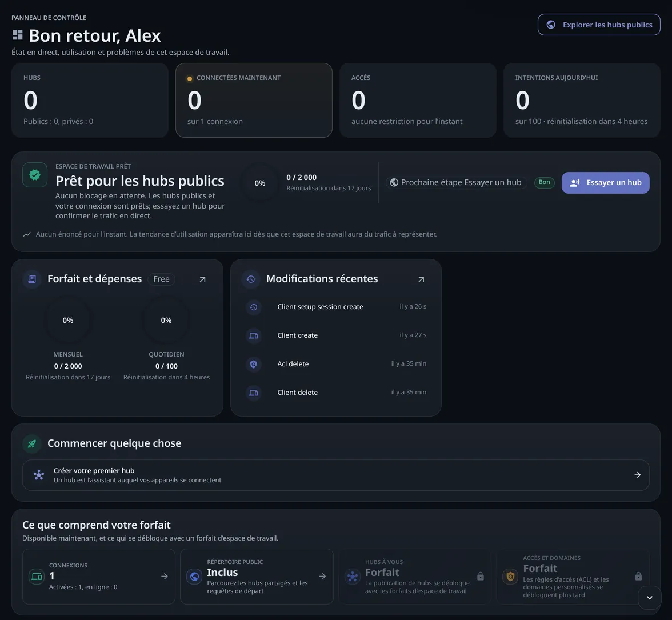This screenshot has height=620, width=672.
Task: Click the rocket icon by Commencer quelque chose
Action: point(32,443)
